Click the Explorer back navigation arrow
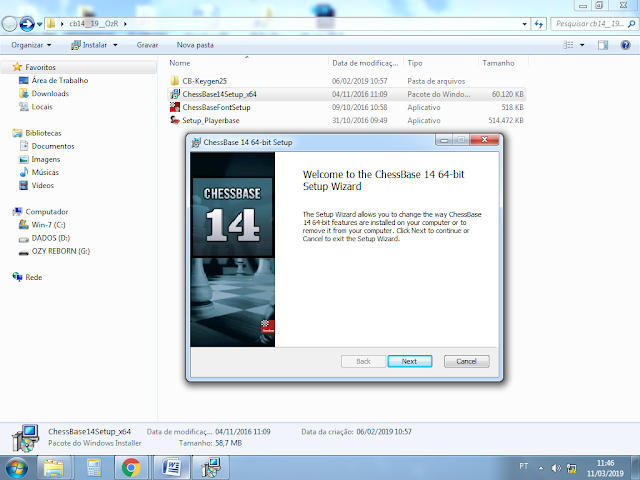The width and height of the screenshot is (640, 480). pyautogui.click(x=9, y=24)
